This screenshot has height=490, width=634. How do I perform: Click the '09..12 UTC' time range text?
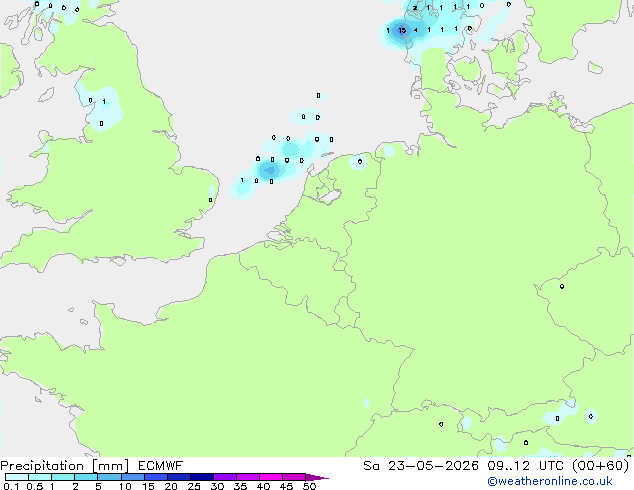525,466
